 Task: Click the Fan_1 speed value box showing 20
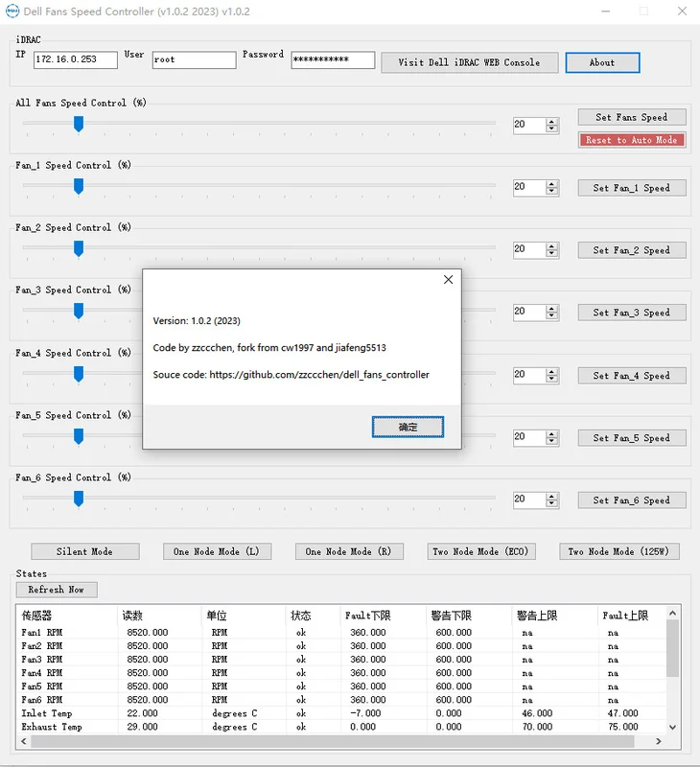(529, 187)
